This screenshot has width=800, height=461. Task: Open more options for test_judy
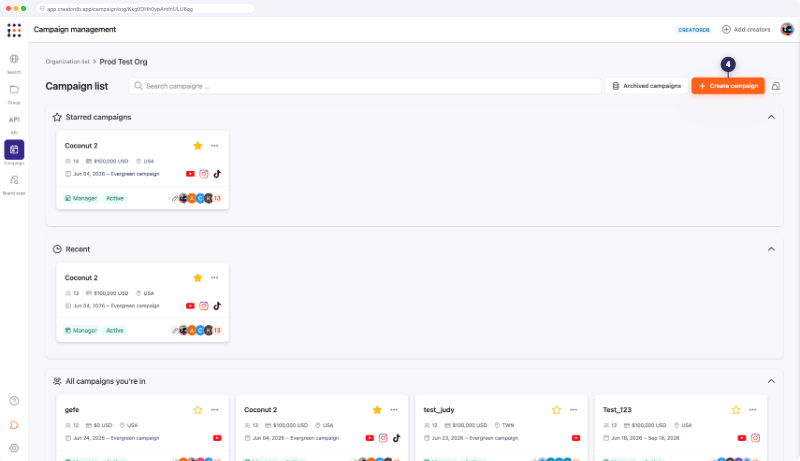coord(573,410)
